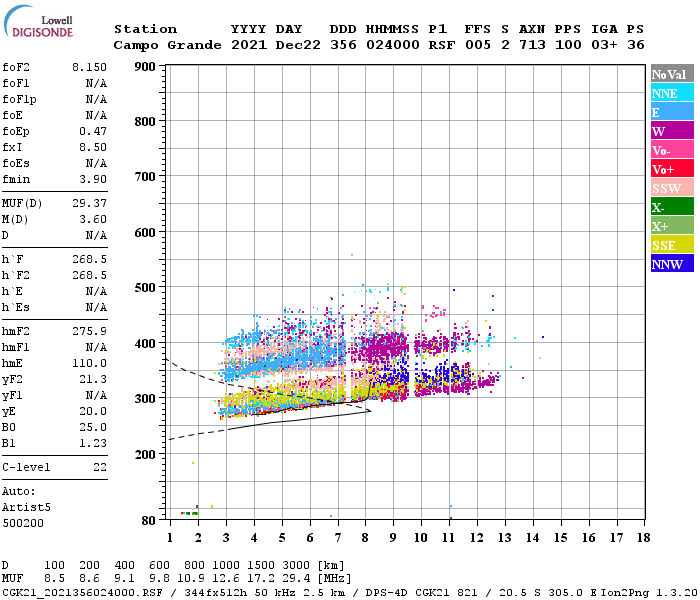This screenshot has height=600, width=700.
Task: Click the MUF(D) value 29.37
Action: 89,203
